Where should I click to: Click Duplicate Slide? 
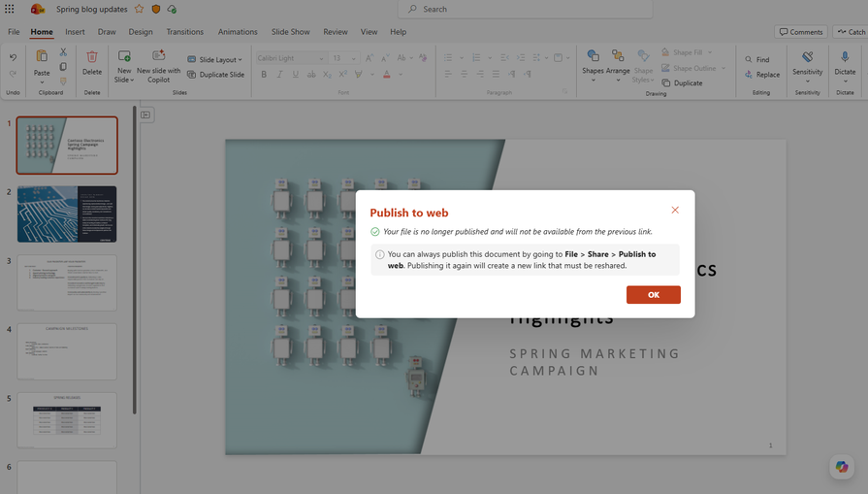click(216, 74)
